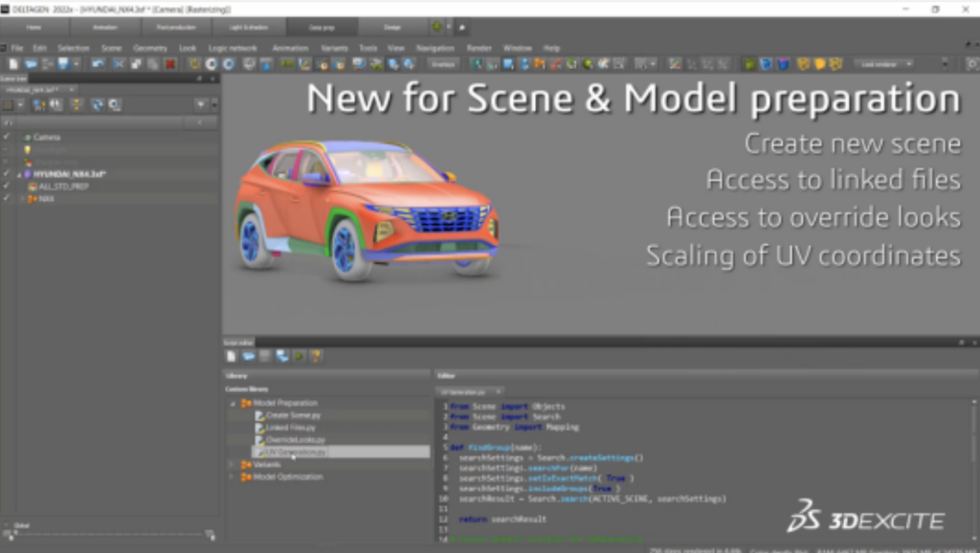The width and height of the screenshot is (980, 553).
Task: Run the script with green play icon
Action: 299,356
